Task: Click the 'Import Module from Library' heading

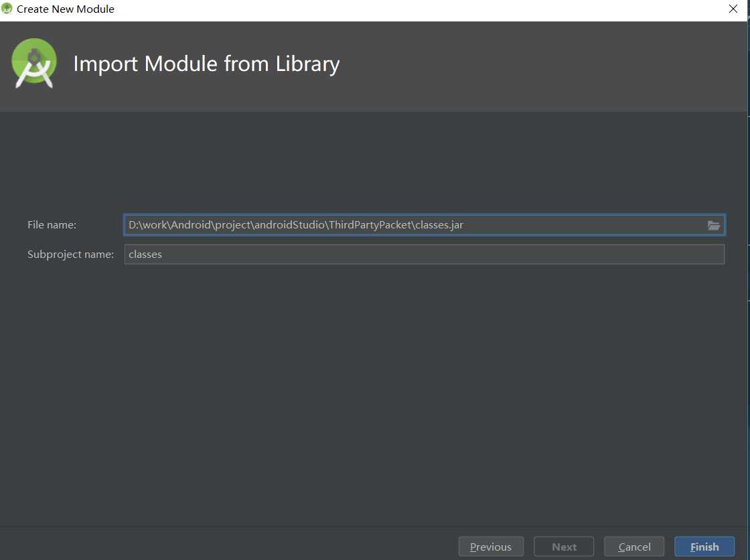Action: click(x=206, y=64)
